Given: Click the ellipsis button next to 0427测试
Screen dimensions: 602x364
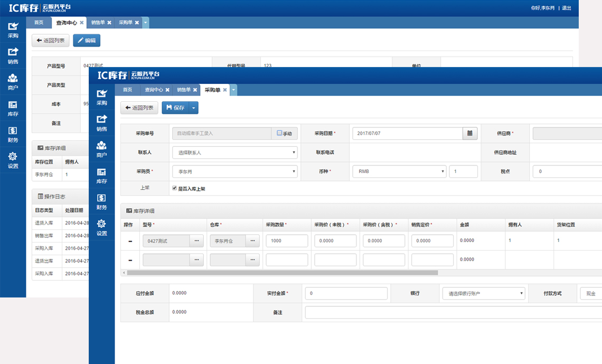Looking at the screenshot, I should pyautogui.click(x=197, y=241).
